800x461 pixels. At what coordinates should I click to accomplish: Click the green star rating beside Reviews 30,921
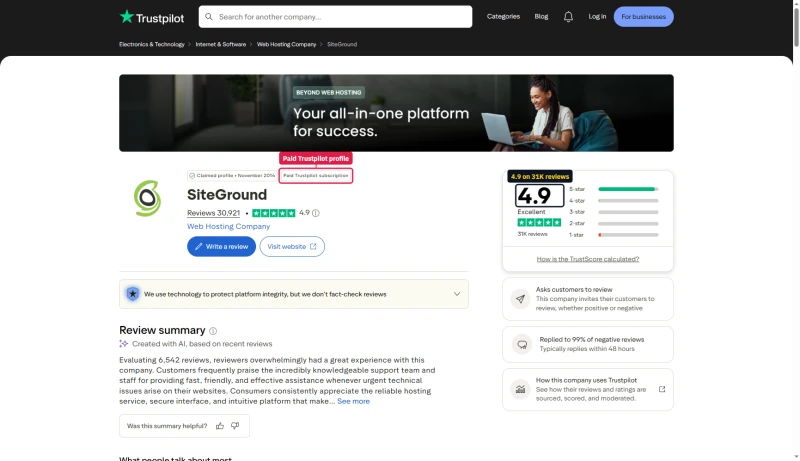(273, 213)
